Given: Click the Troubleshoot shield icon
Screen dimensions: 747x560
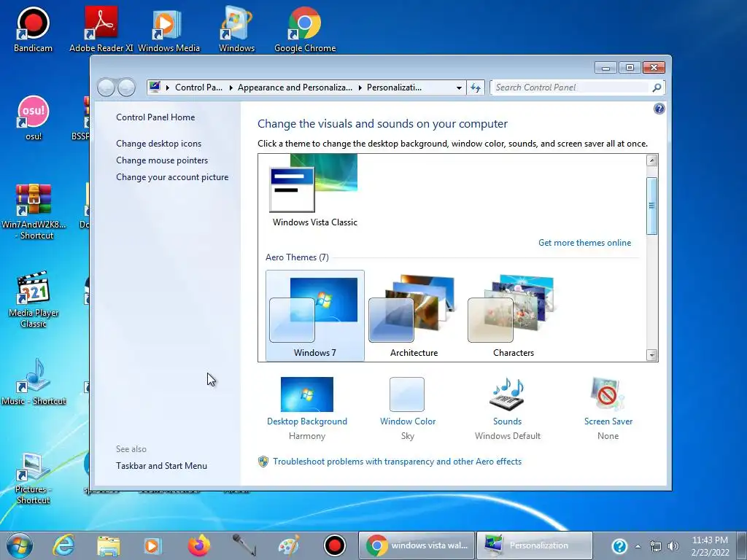Looking at the screenshot, I should coord(263,462).
